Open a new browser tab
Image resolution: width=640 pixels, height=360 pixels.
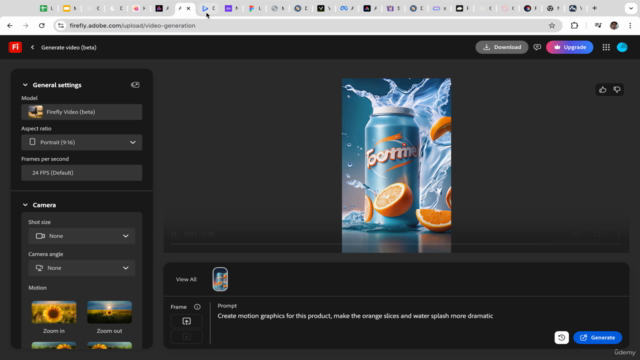[595, 8]
